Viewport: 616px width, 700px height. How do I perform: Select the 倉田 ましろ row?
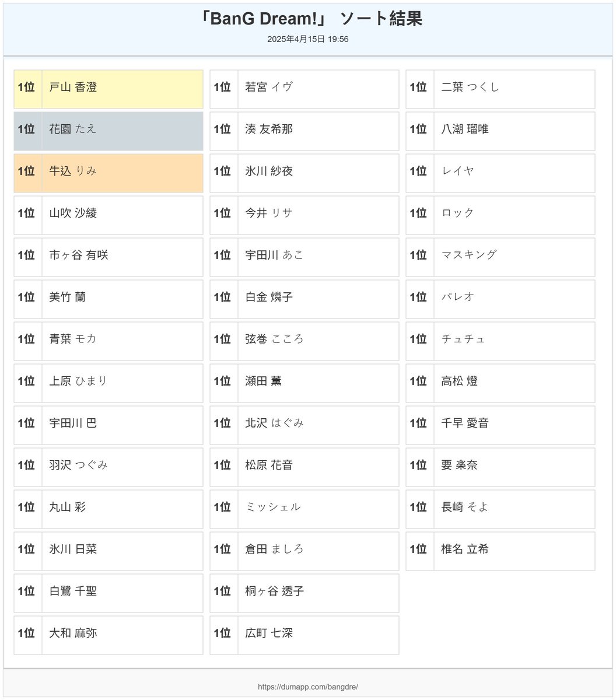(x=304, y=551)
